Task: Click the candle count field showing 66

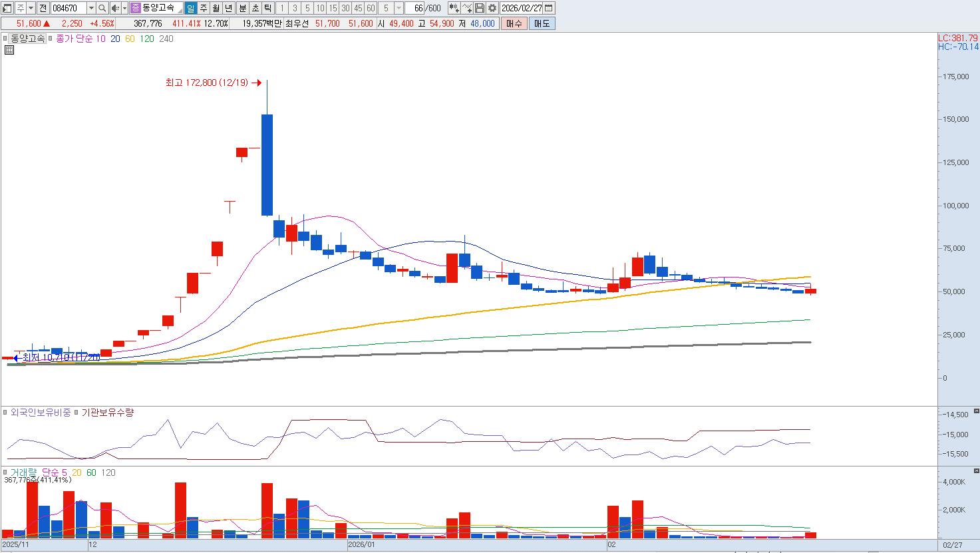Action: [x=418, y=8]
